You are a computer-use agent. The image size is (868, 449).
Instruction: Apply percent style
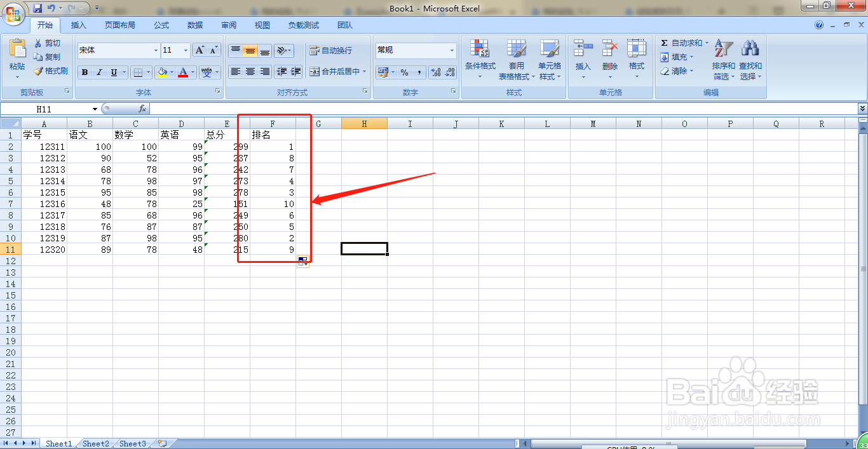tap(404, 72)
